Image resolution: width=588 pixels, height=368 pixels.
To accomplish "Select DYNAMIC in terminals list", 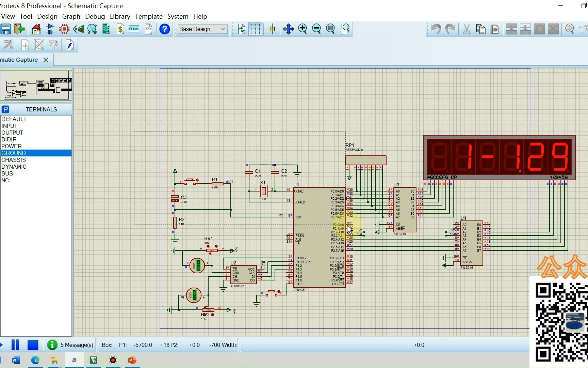I will tap(36, 167).
